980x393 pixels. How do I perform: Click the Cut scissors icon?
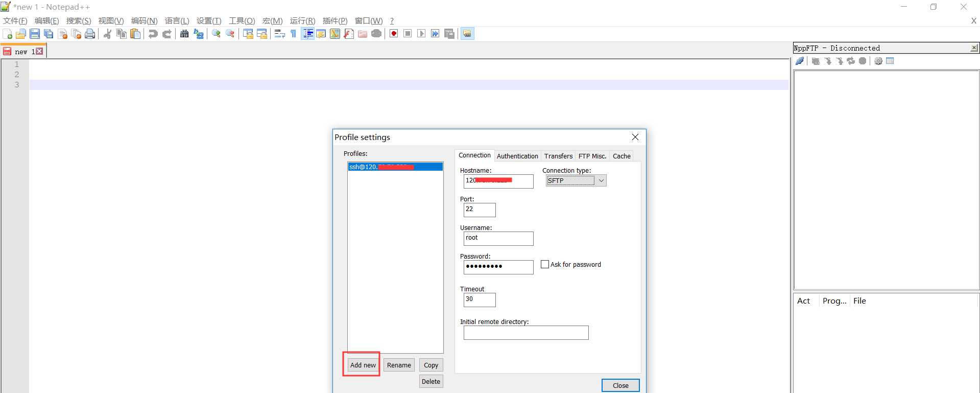click(x=107, y=34)
